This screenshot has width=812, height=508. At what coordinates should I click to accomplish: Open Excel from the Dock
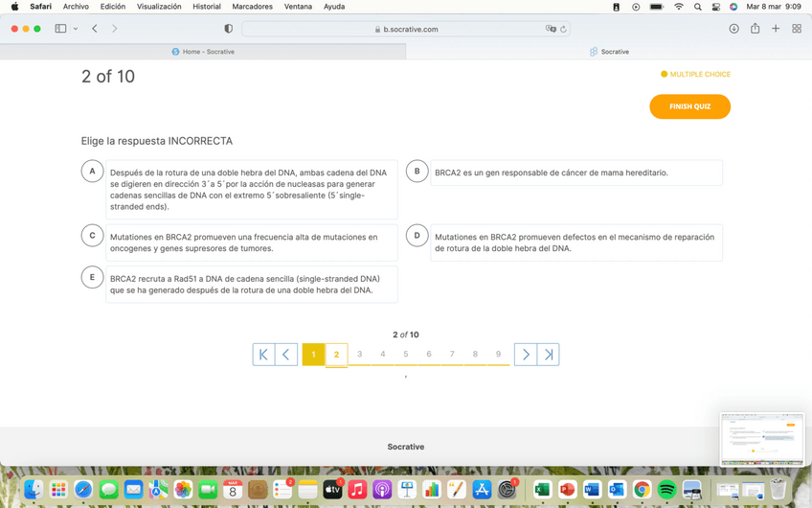click(x=542, y=490)
